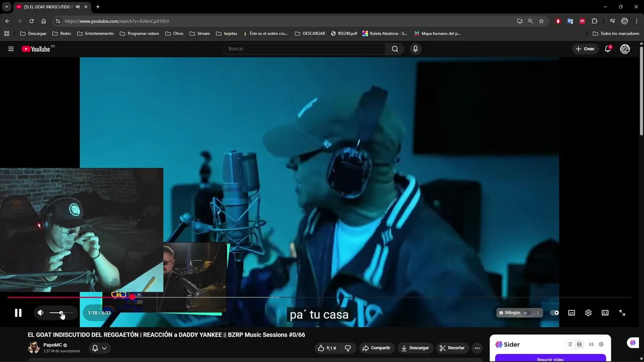Click the page vertical scrollbar
Image resolution: width=644 pixels, height=362 pixels.
(641, 90)
